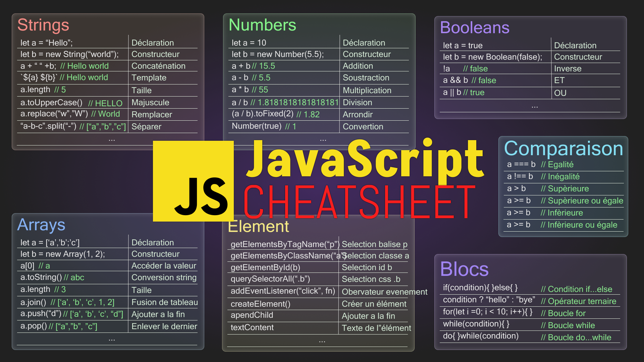
Task: Click the Concaténation label
Action: click(158, 66)
